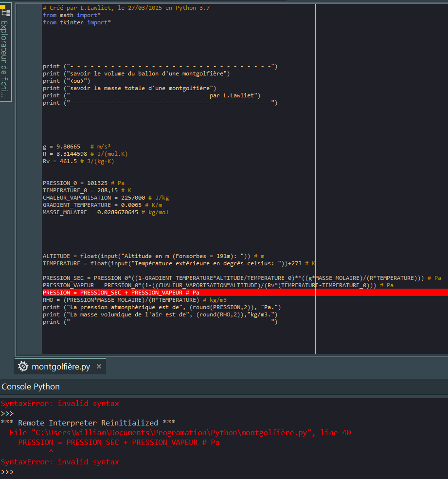
Task: Click the 'g = 9.80665' code line
Action: (x=76, y=147)
